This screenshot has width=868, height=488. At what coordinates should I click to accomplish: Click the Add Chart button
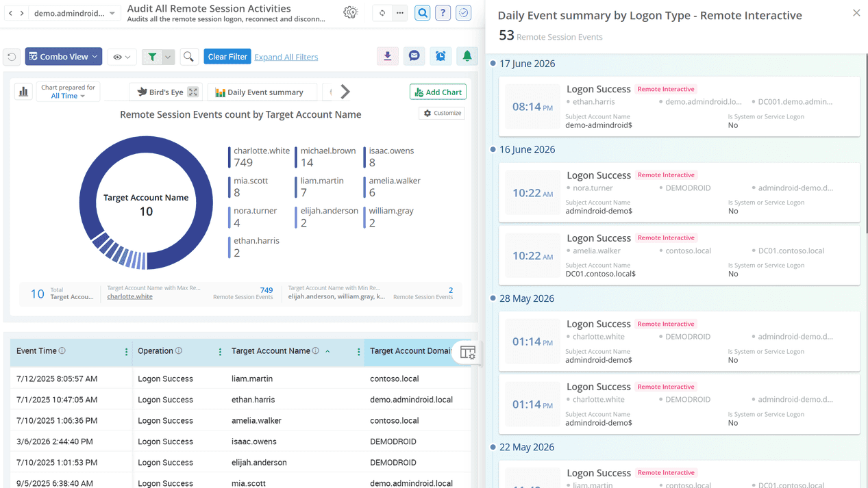pyautogui.click(x=438, y=92)
